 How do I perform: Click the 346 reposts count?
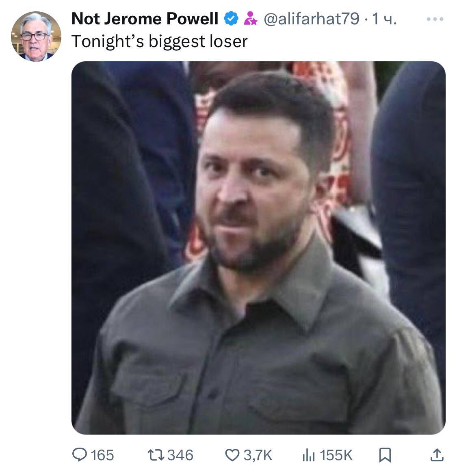point(180,455)
